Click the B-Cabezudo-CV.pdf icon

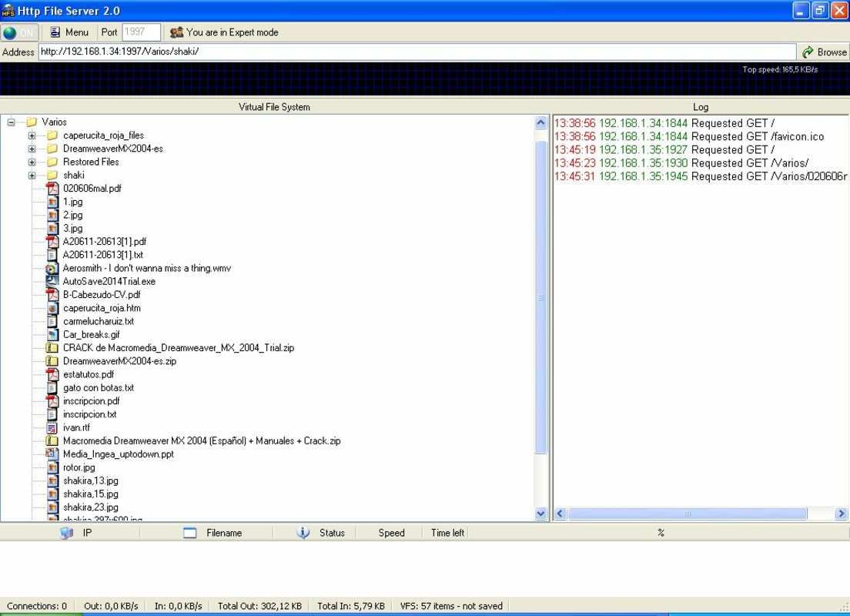coord(52,294)
